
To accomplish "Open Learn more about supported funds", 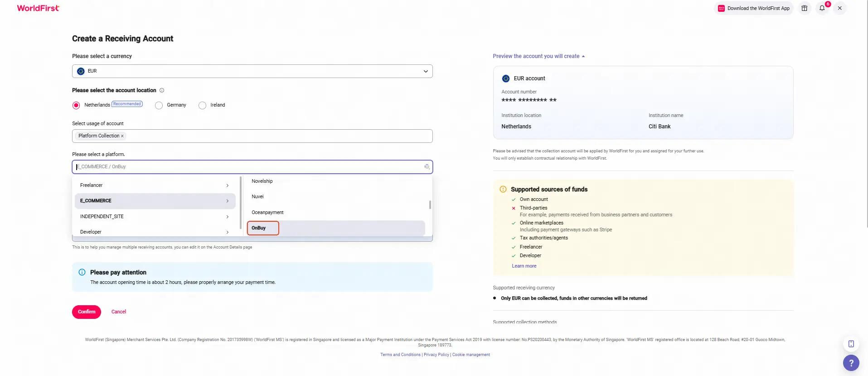I will pyautogui.click(x=524, y=266).
